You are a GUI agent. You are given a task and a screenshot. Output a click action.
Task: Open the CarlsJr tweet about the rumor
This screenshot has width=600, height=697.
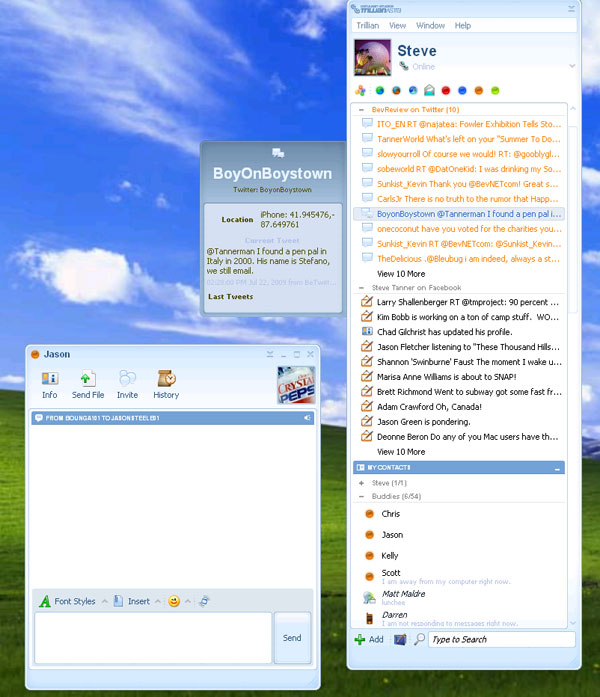coord(459,199)
